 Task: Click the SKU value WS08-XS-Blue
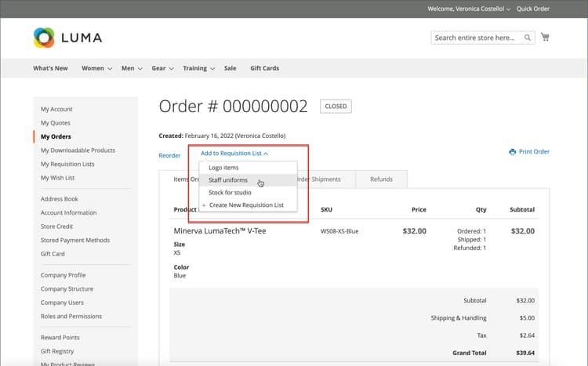pos(339,231)
